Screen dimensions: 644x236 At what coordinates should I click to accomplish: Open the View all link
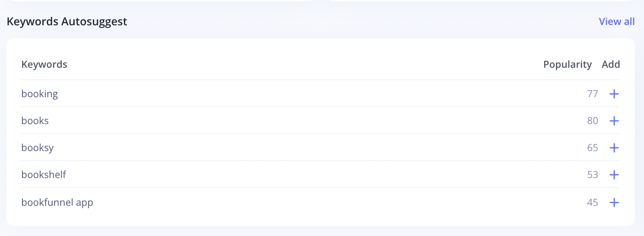(616, 22)
